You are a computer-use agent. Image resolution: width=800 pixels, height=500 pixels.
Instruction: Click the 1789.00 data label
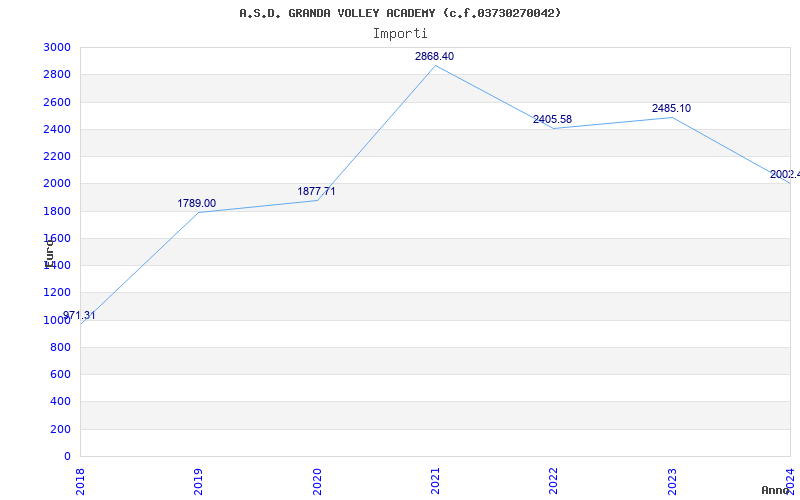196,204
